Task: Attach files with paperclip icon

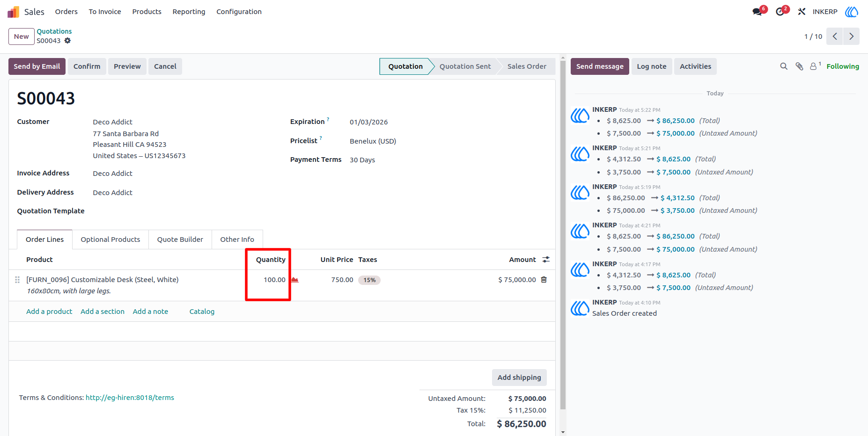Action: pyautogui.click(x=800, y=66)
